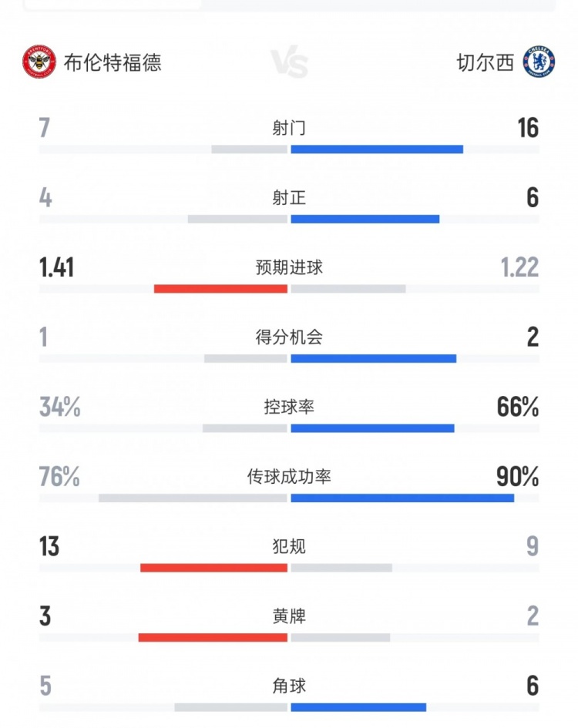Select the 射门 stat label
The height and width of the screenshot is (728, 578).
coord(289,128)
